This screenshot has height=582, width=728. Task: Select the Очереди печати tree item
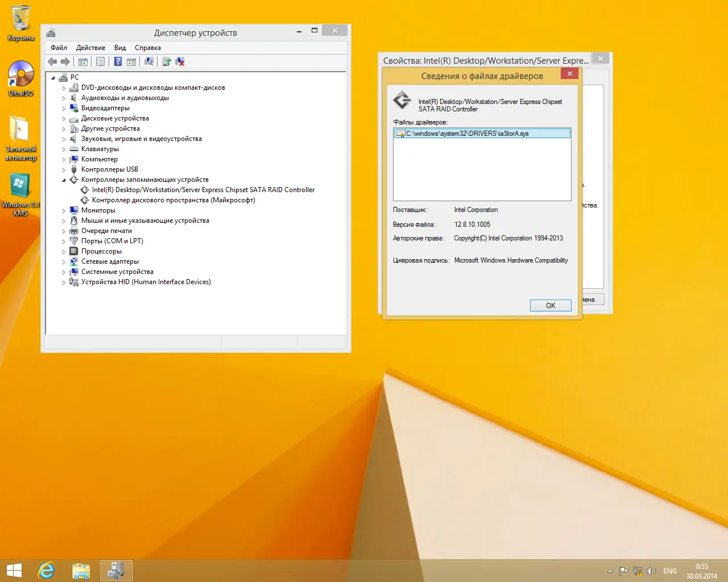tap(106, 231)
